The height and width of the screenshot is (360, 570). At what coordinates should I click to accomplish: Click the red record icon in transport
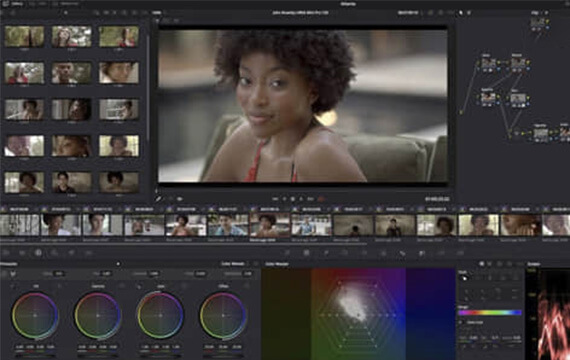(x=321, y=199)
